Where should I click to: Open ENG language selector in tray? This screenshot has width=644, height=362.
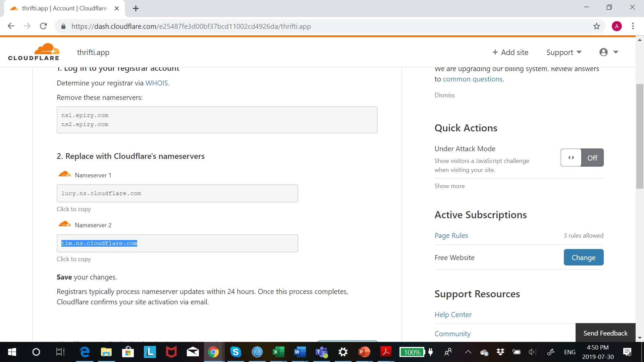click(570, 352)
